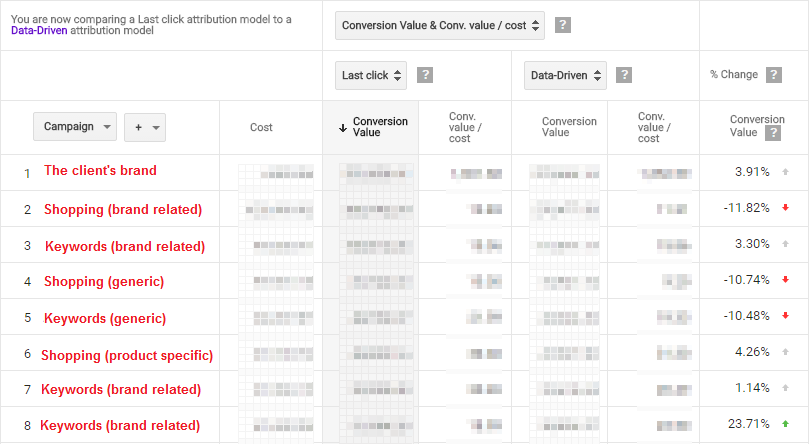Click the Cost column header
The width and height of the screenshot is (809, 444).
(x=261, y=127)
